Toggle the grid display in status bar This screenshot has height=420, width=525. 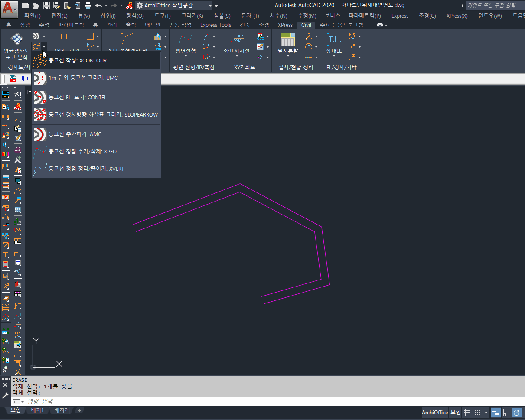[467, 412]
